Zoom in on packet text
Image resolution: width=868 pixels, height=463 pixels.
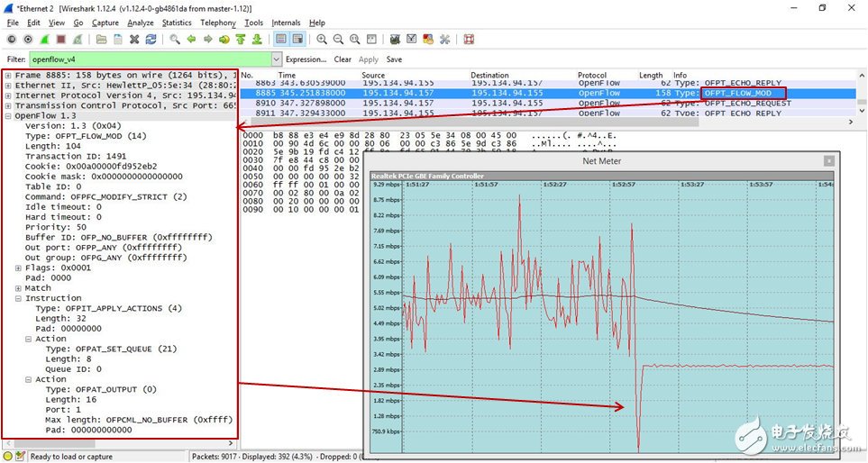tap(322, 40)
